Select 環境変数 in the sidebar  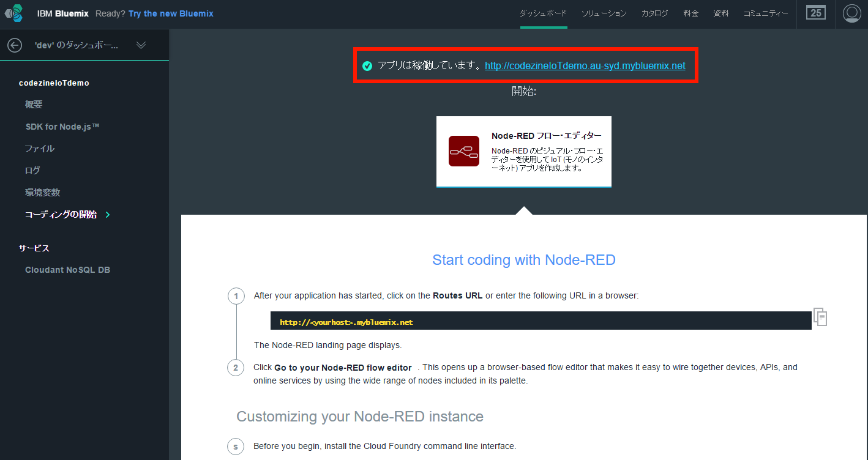pos(42,193)
